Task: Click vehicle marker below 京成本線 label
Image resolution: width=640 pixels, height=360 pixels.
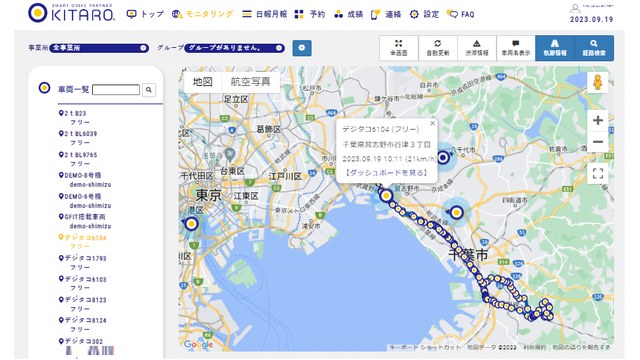Action: click(456, 212)
